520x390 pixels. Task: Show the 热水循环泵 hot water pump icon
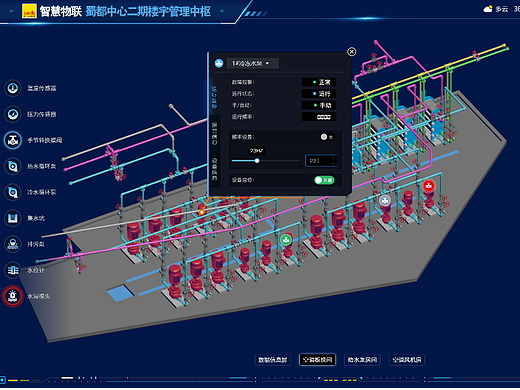coord(13,166)
